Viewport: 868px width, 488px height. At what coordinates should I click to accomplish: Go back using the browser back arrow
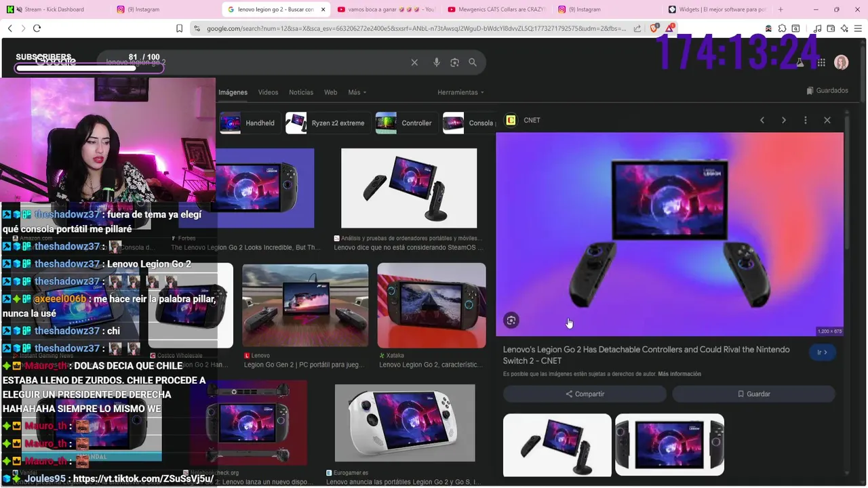9,28
